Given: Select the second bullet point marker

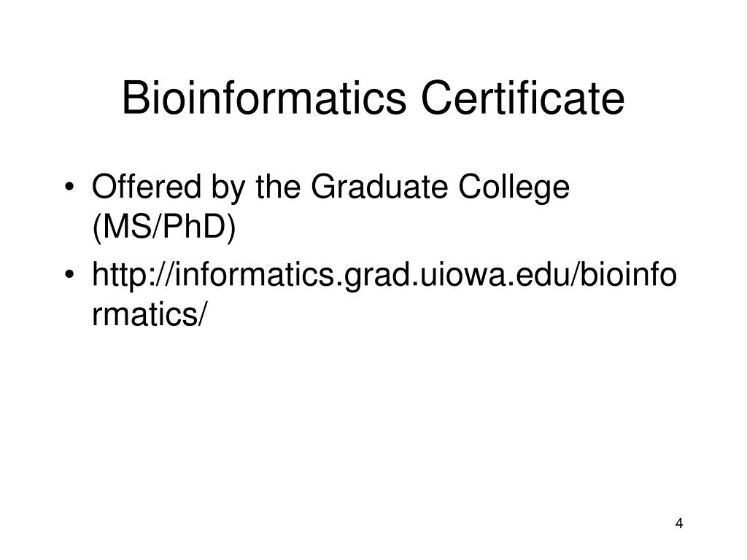Looking at the screenshot, I should click(x=69, y=275).
